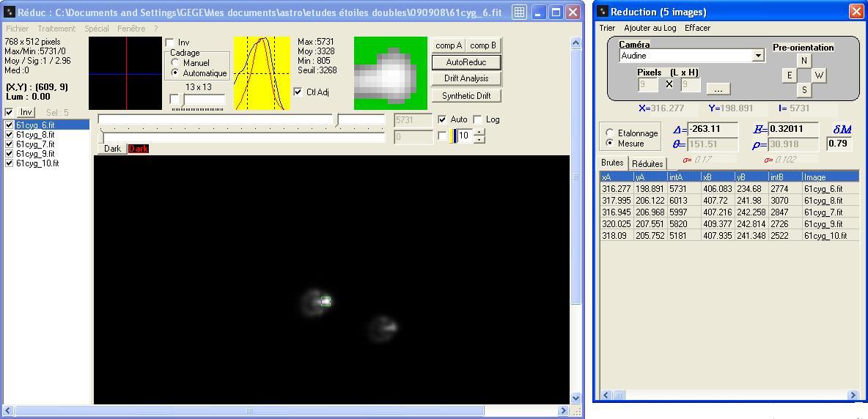Open the Ajouter au Log menu
The width and height of the screenshot is (868, 419).
650,28
